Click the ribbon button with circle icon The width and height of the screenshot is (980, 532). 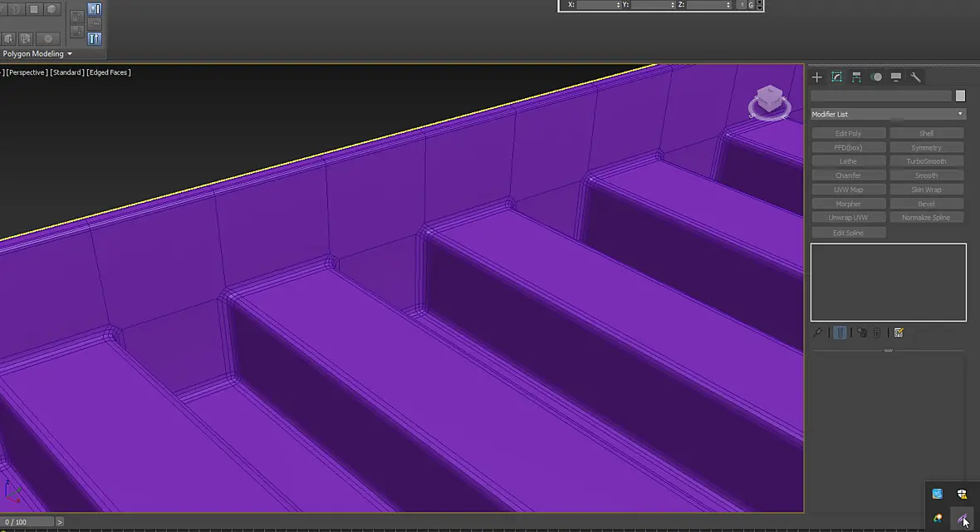(x=48, y=39)
